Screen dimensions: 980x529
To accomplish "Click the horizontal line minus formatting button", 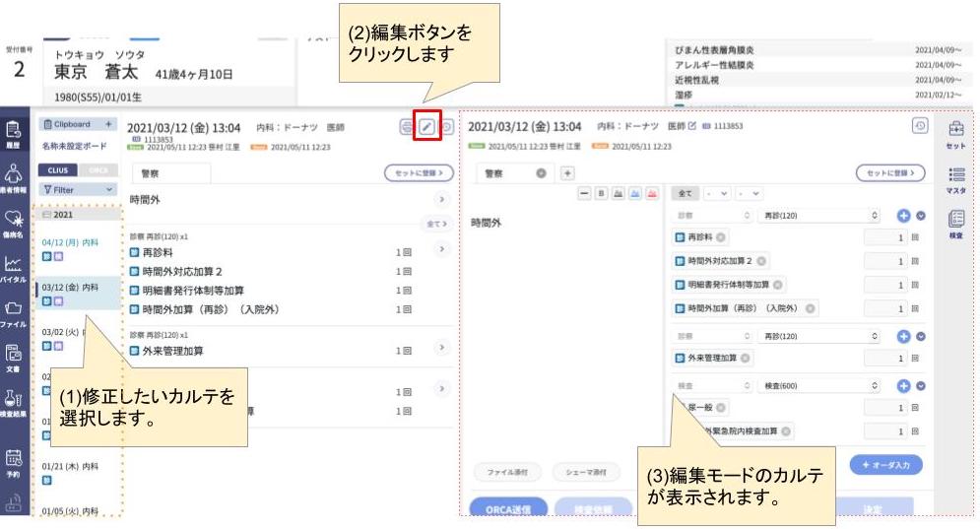I will 584,193.
